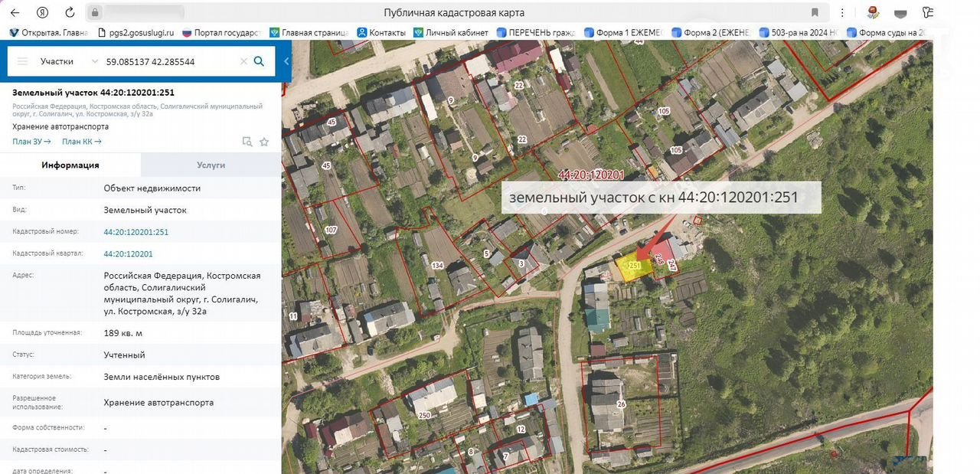
Task: Add the parcel to favorites with the star
Action: click(x=264, y=142)
